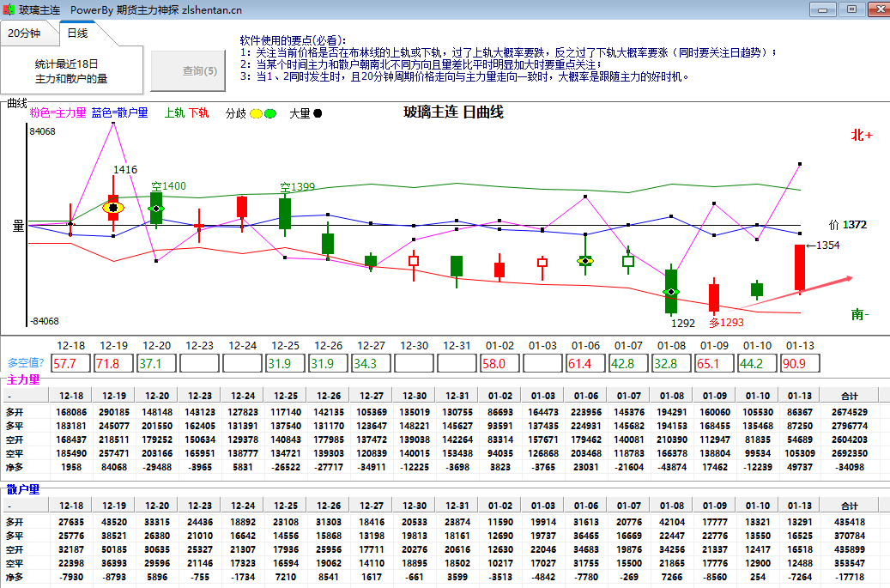Click the 12-30 date label under chart

414,346
